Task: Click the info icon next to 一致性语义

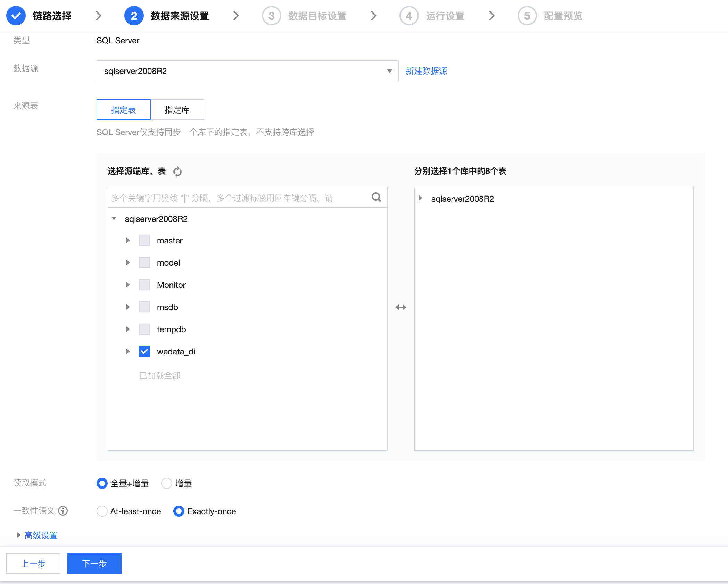Action: (x=63, y=511)
